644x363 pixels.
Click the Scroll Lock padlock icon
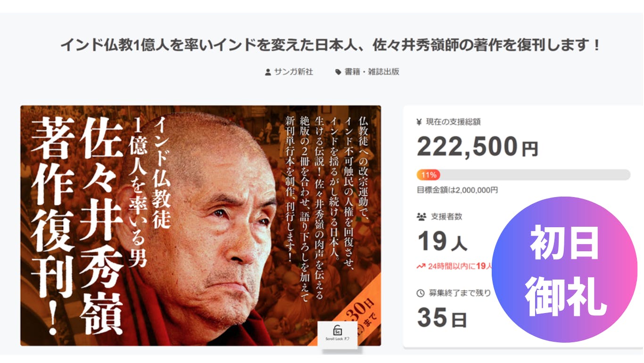(x=337, y=330)
